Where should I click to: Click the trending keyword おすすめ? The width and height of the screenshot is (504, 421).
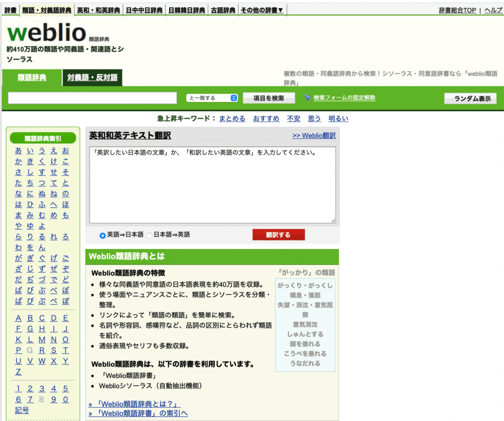coord(266,119)
